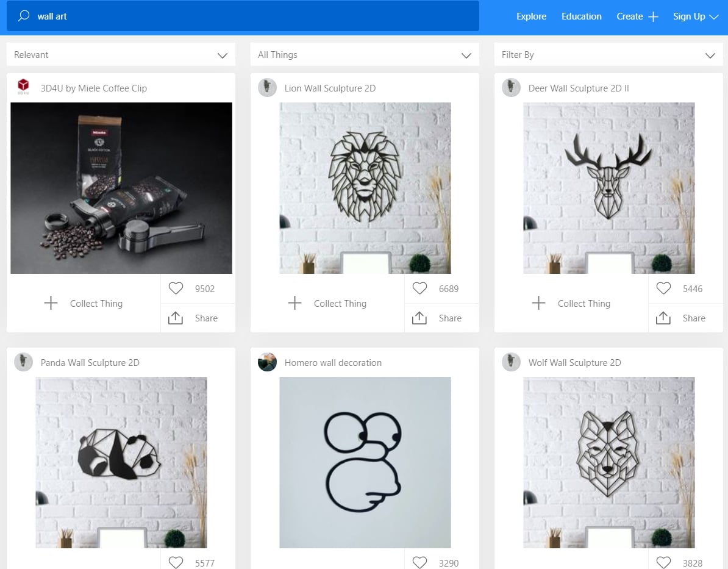Click the 3D4U red cube creator avatar
The width and height of the screenshot is (728, 569).
(x=23, y=87)
